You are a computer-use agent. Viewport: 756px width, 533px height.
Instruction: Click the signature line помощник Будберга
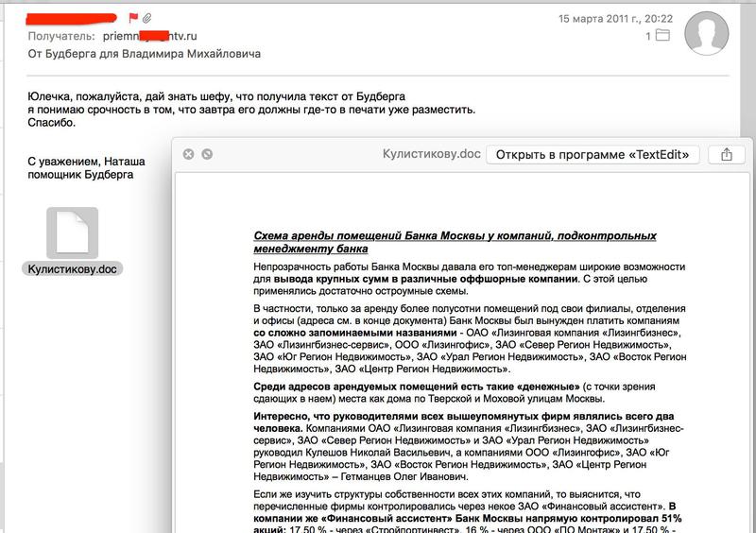pos(80,175)
